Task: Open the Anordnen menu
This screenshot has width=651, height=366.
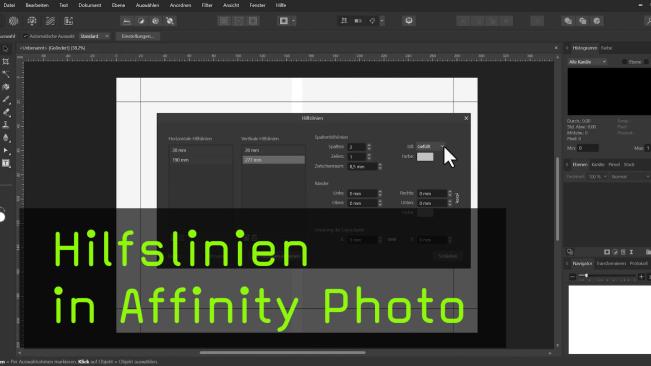Action: (x=181, y=5)
